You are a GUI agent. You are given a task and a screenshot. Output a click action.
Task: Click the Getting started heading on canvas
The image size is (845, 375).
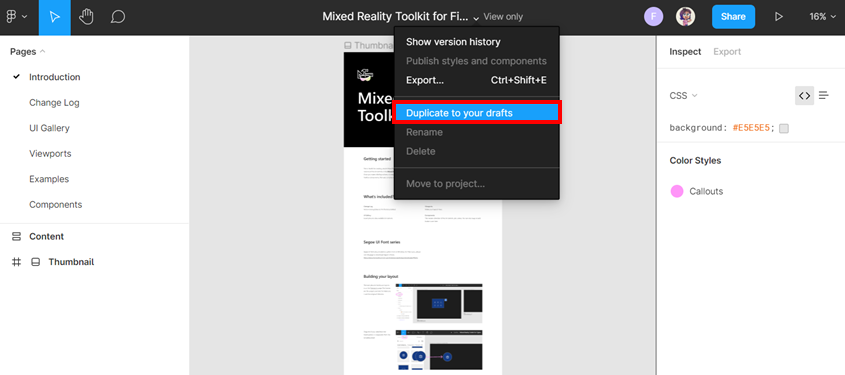377,159
